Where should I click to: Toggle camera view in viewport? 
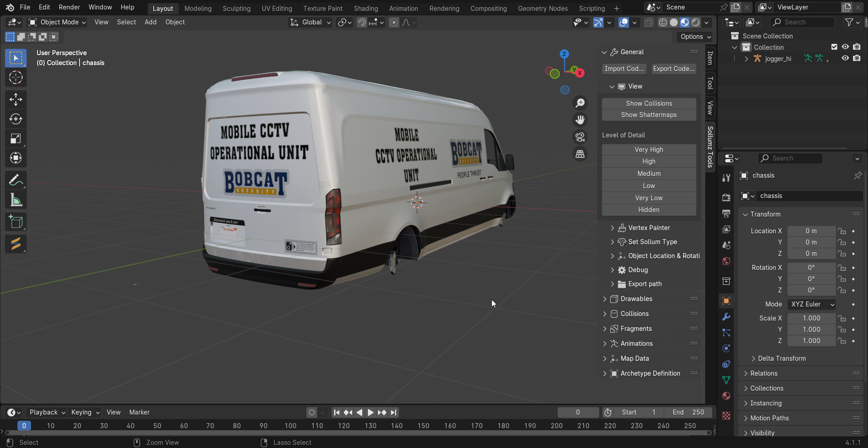tap(580, 137)
